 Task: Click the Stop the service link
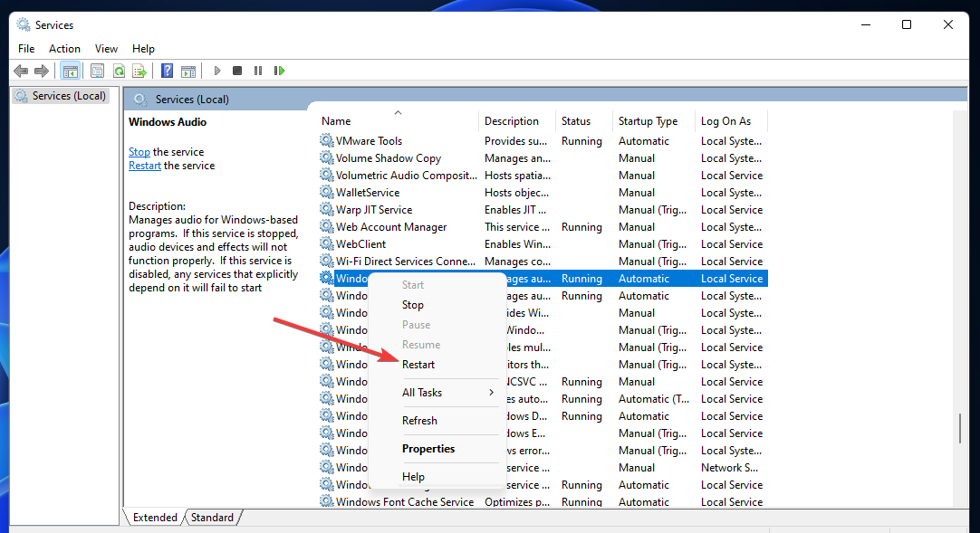[x=139, y=152]
